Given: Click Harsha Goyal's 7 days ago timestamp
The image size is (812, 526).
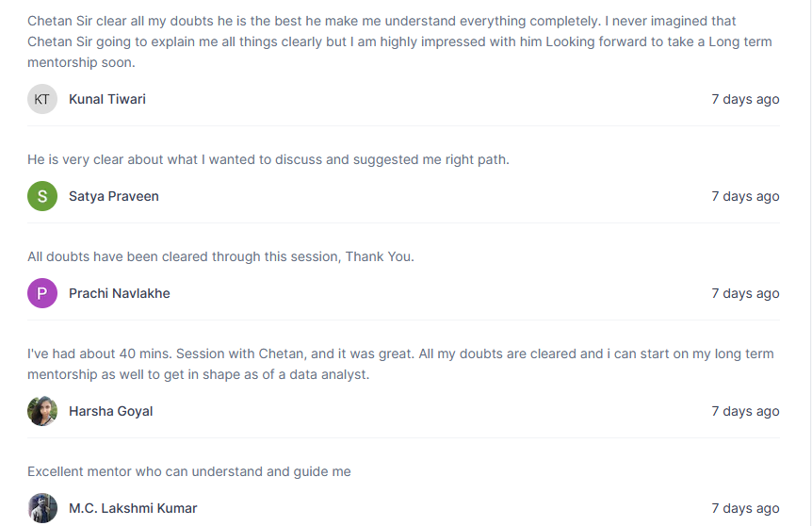Looking at the screenshot, I should click(745, 412).
